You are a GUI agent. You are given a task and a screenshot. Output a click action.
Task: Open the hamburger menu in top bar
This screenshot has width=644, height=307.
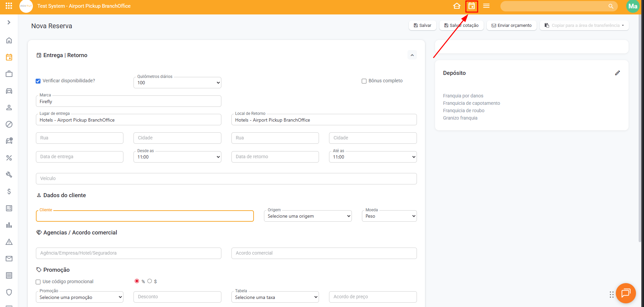point(486,6)
